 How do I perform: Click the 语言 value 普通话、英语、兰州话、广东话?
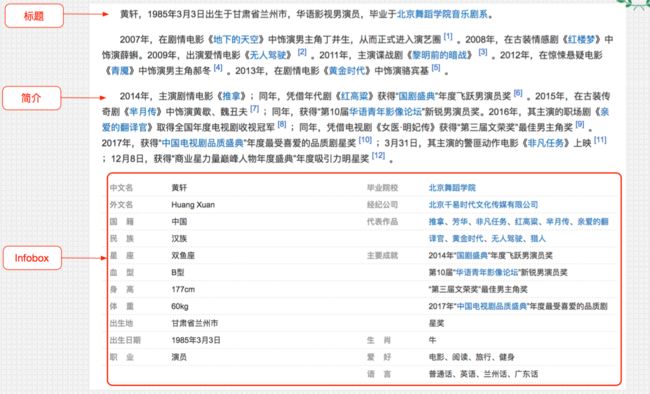tap(483, 375)
